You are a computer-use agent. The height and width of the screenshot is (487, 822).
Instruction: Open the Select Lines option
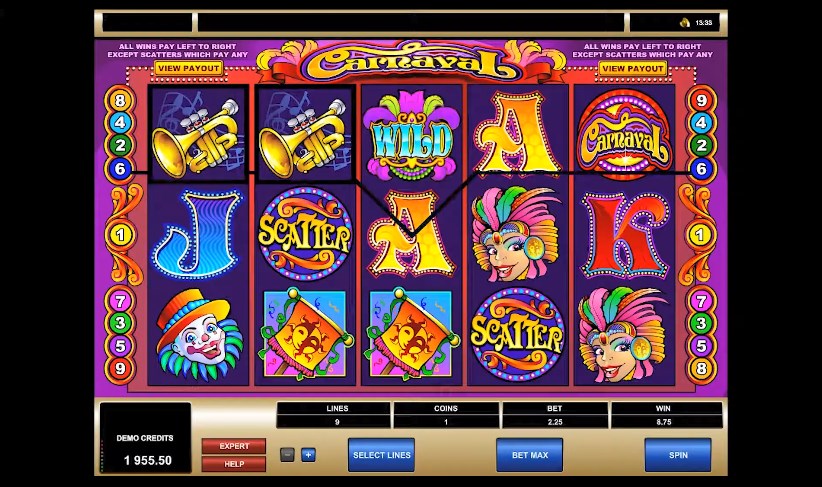tap(381, 455)
